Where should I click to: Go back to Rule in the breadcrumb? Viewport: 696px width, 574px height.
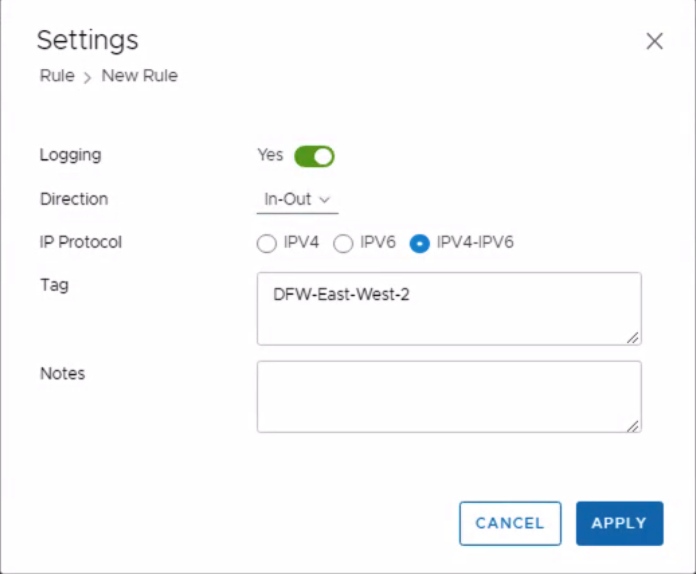point(57,76)
